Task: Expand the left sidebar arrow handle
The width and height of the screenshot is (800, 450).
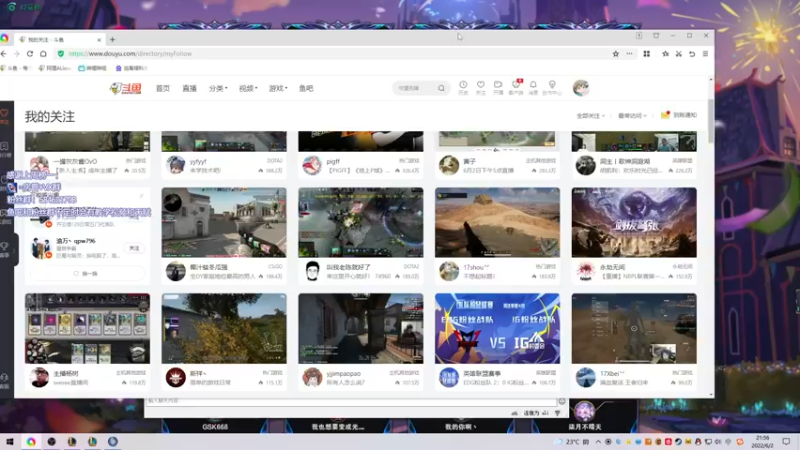Action: [x=15, y=249]
